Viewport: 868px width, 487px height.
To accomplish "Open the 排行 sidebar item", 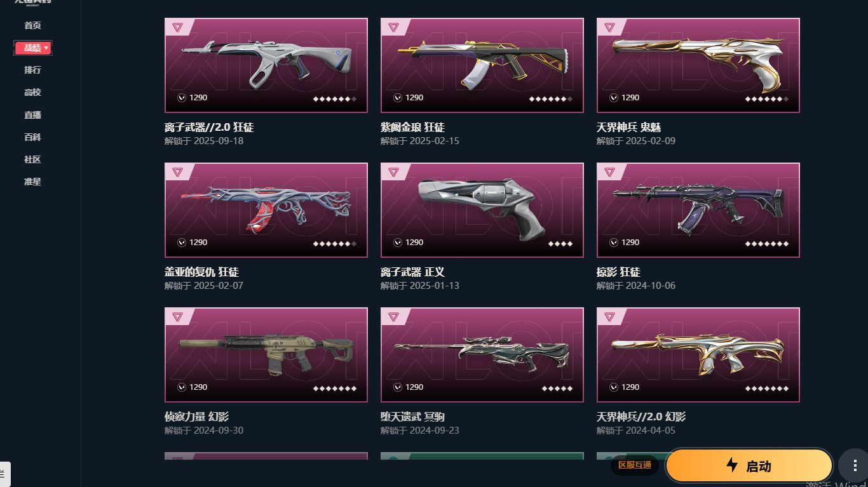I will pos(32,70).
